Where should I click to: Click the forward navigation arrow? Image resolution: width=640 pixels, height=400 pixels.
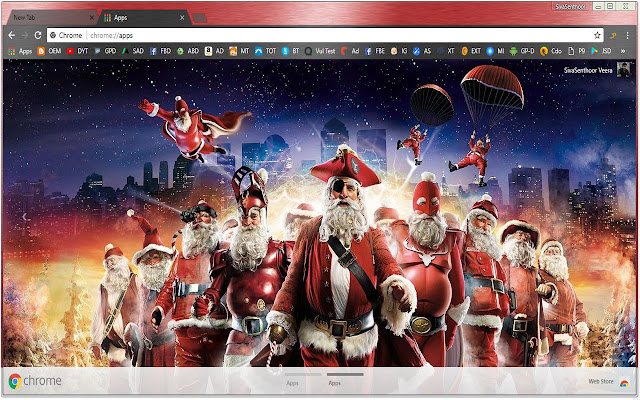[25, 36]
